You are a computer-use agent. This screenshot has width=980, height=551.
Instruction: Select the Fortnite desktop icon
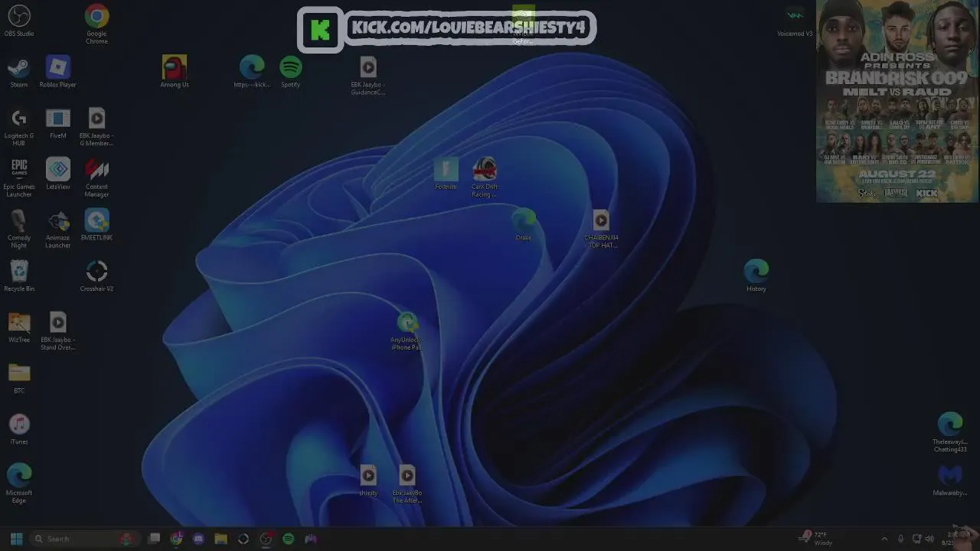446,174
